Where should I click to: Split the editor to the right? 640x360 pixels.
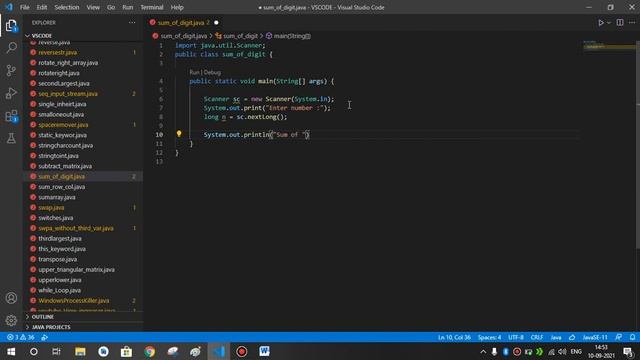pyautogui.click(x=620, y=22)
